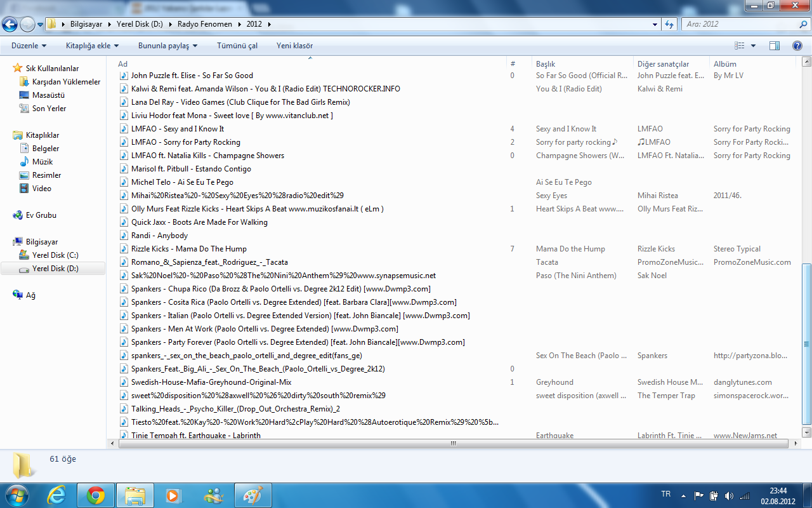Toggle the preview pane icon
The image size is (812, 508).
tap(774, 46)
